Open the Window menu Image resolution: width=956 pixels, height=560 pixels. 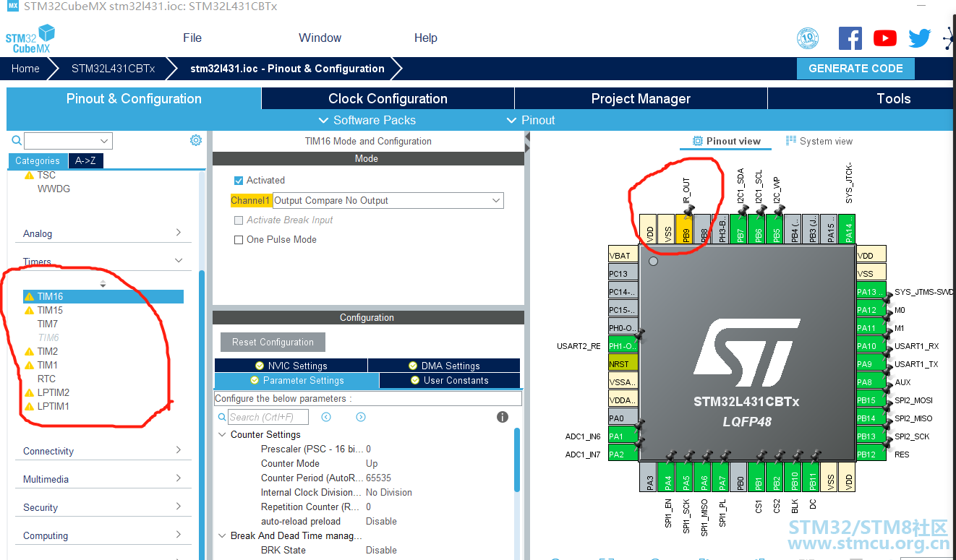coord(320,38)
